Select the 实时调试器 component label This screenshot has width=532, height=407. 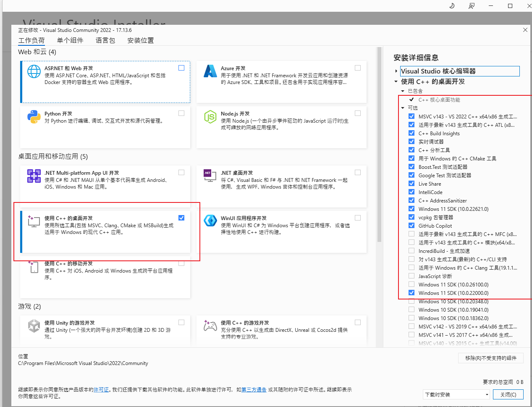click(x=431, y=142)
